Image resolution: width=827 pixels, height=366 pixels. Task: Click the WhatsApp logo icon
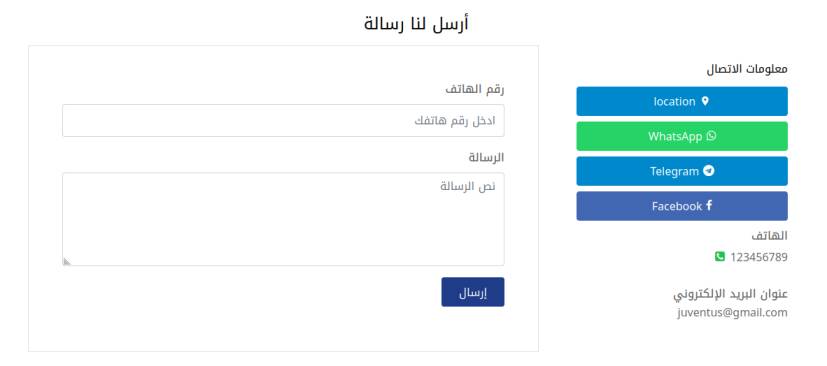[x=711, y=136]
